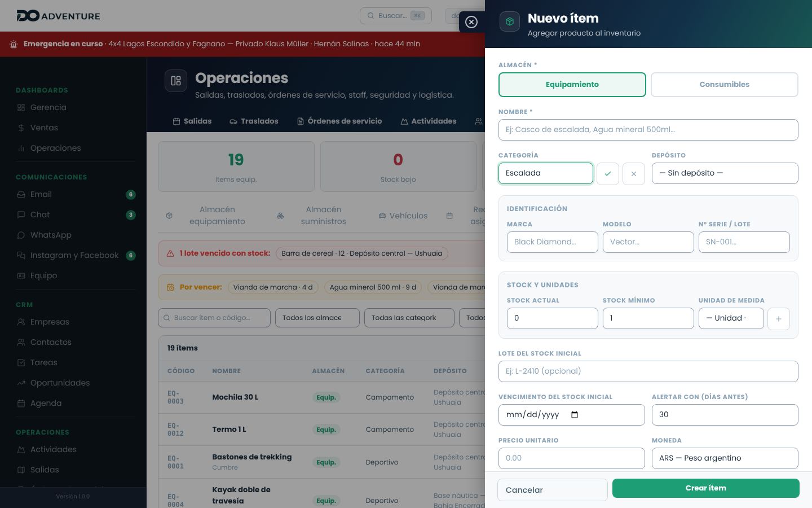Open Empresas in CRM section
Viewport: 812px width, 508px height.
pos(50,322)
